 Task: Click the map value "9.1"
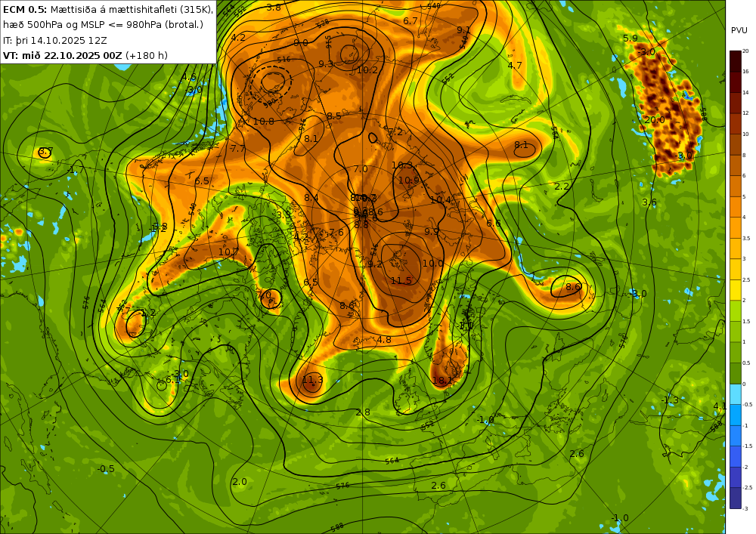pyautogui.click(x=464, y=30)
